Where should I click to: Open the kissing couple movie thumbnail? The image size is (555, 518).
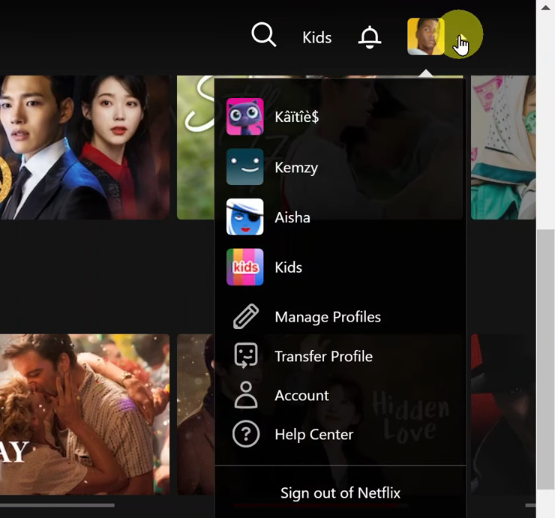coord(85,414)
